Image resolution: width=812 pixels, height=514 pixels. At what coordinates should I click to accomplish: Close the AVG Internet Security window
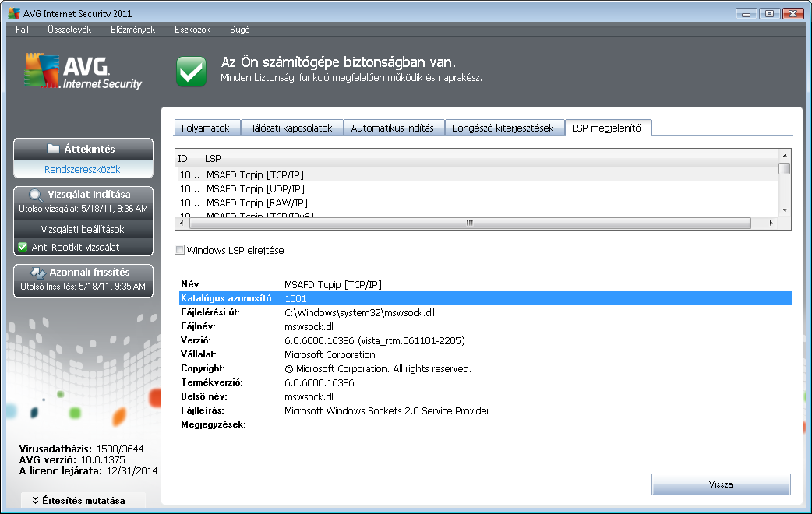click(x=793, y=14)
